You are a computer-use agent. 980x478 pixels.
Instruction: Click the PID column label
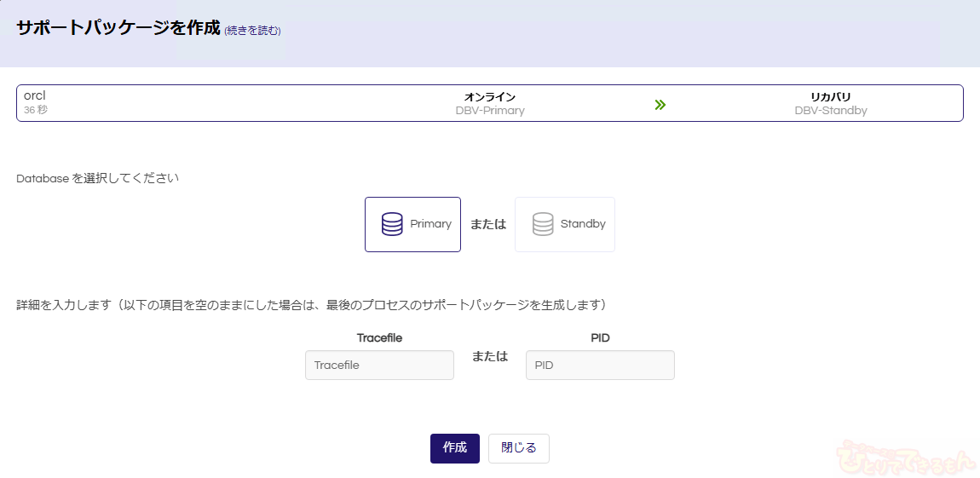600,337
